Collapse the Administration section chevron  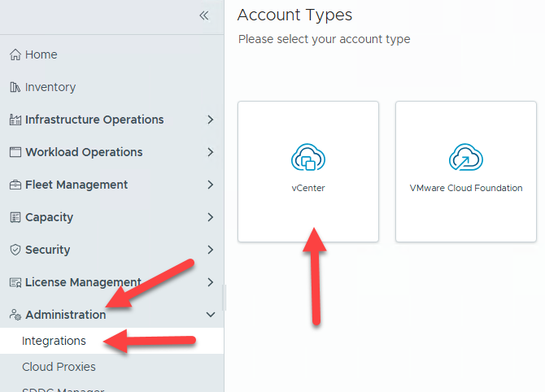point(211,315)
